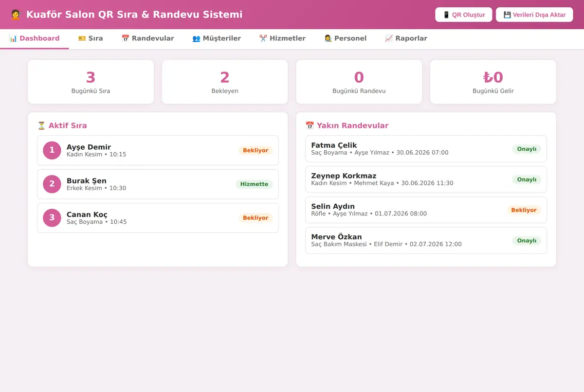Click the floppy disk icon in export button
Image resolution: width=584 pixels, height=392 pixels.
click(x=507, y=15)
